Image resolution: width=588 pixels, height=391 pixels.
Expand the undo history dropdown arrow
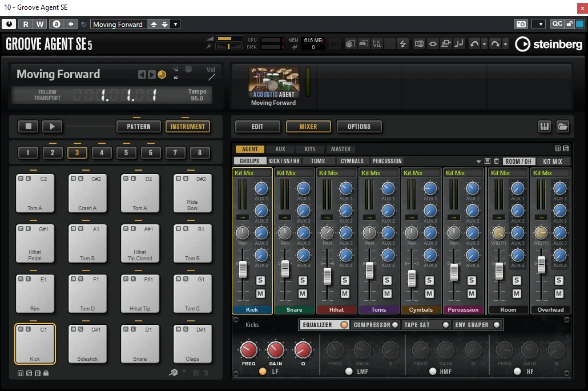484,44
